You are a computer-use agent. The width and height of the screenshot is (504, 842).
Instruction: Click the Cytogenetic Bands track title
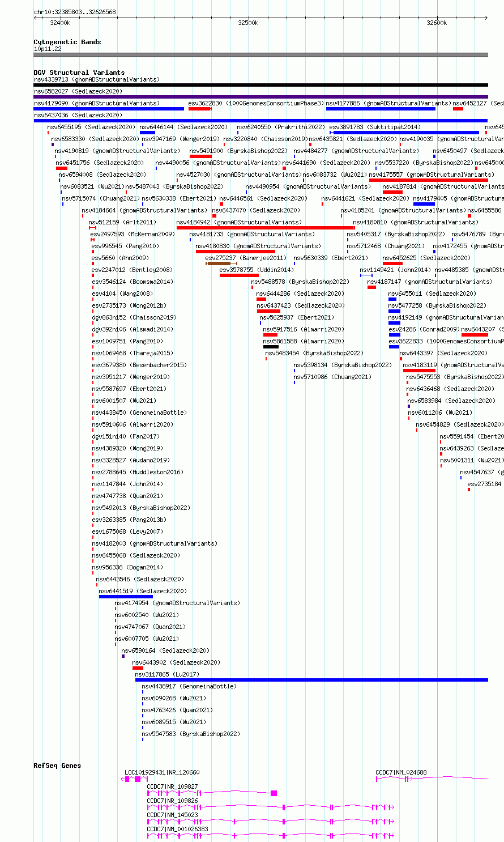[x=67, y=42]
